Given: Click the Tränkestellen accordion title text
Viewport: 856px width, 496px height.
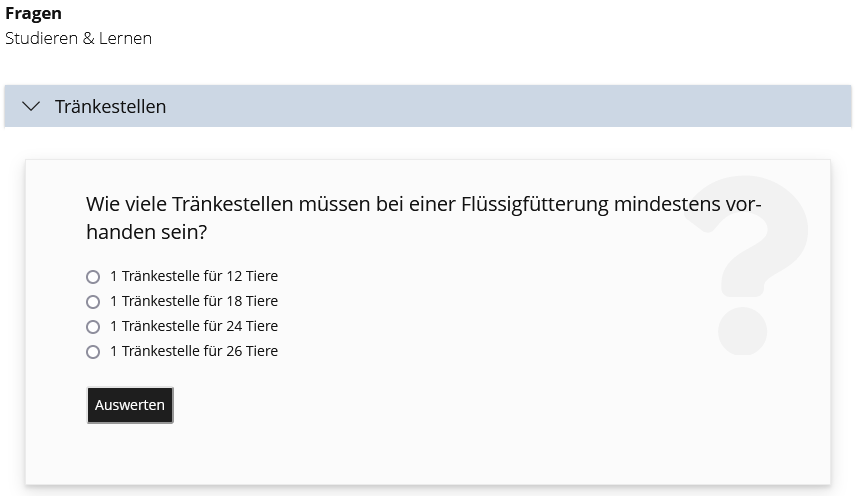Looking at the screenshot, I should tap(110, 106).
